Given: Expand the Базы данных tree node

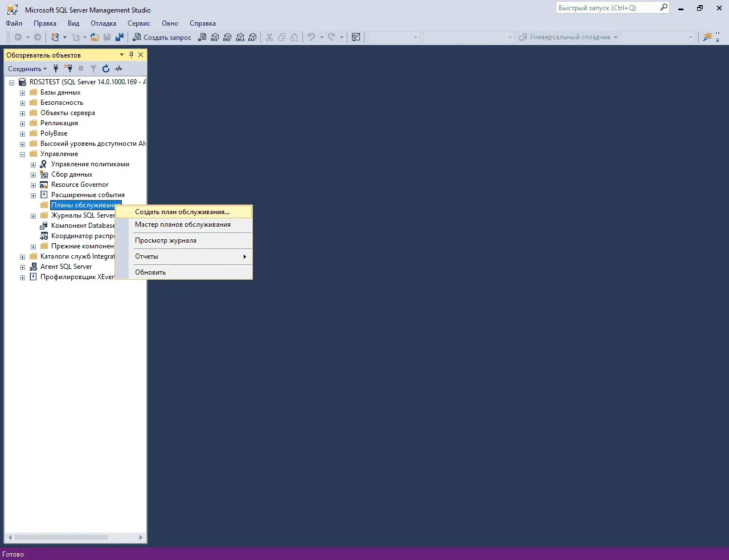Looking at the screenshot, I should click(22, 93).
